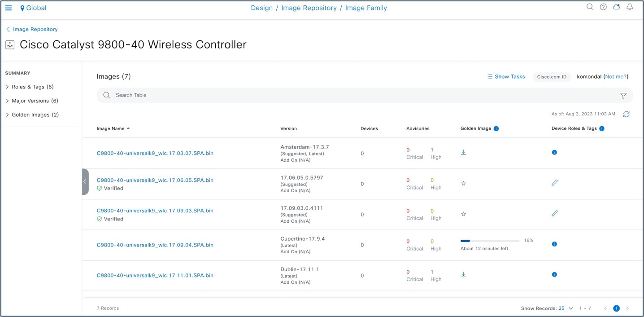This screenshot has width=644, height=317.
Task: Click the Cisco.com ID badge
Action: click(552, 77)
